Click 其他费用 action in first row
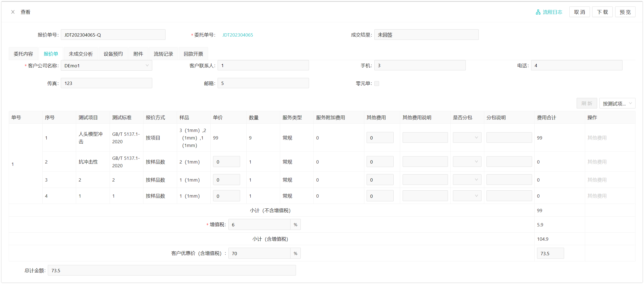 click(597, 138)
